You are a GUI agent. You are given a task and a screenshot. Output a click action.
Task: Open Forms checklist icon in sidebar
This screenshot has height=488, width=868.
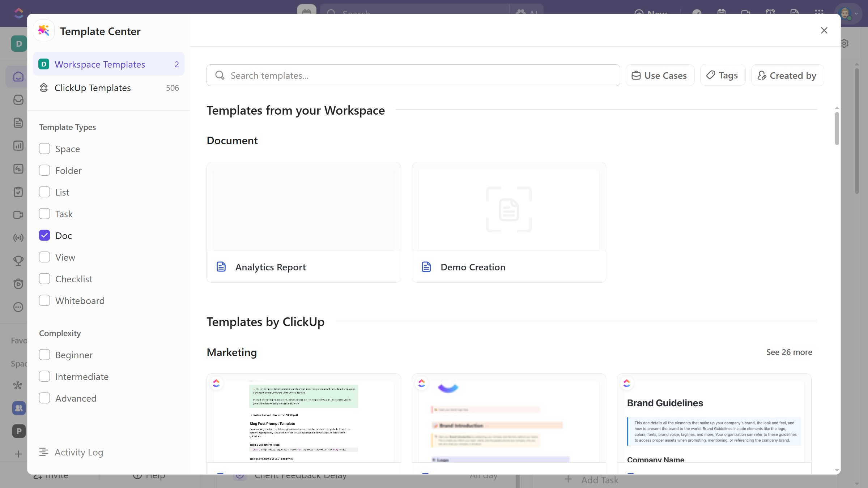18,192
